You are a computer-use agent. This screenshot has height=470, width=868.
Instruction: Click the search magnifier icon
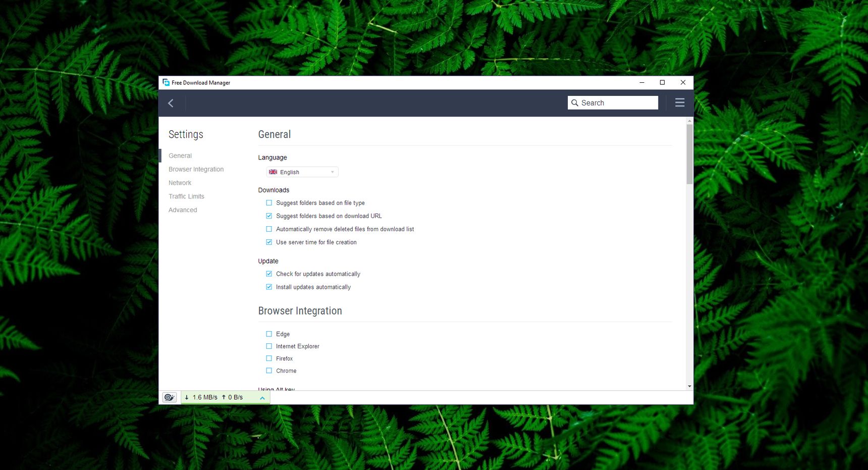coord(575,103)
